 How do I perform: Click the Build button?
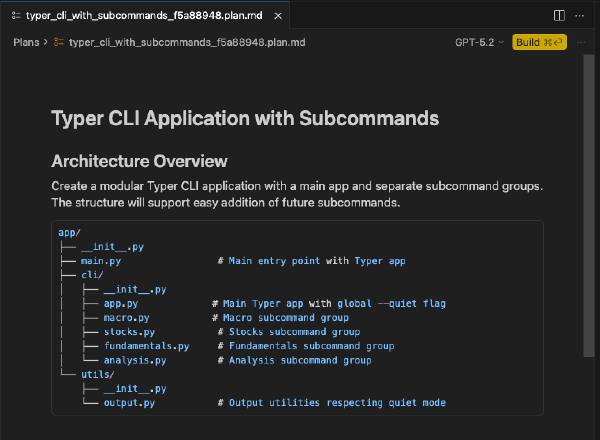tap(540, 42)
